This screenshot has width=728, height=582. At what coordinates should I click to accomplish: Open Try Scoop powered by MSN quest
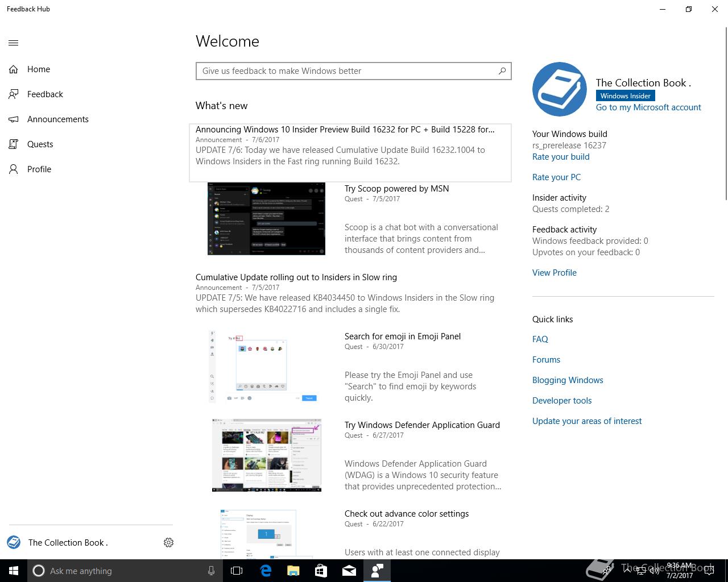coord(396,189)
